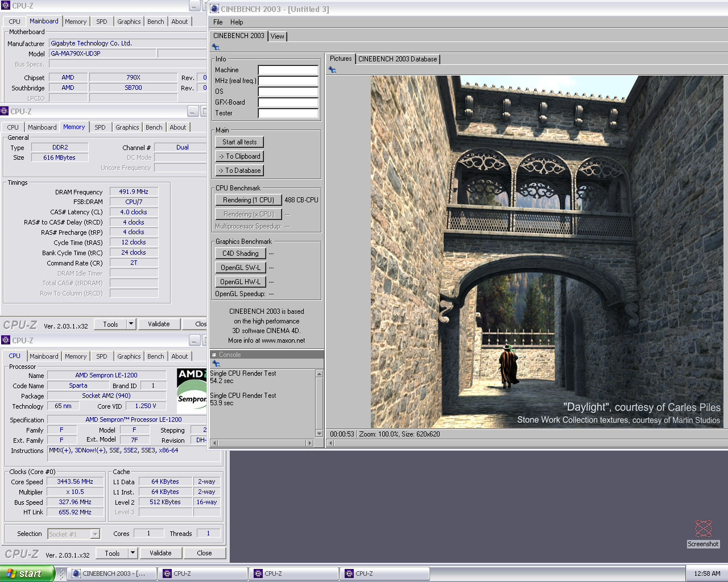This screenshot has width=728, height=582.
Task: Open CPU tab in top Mainboard CPU-Z window
Action: [x=15, y=22]
